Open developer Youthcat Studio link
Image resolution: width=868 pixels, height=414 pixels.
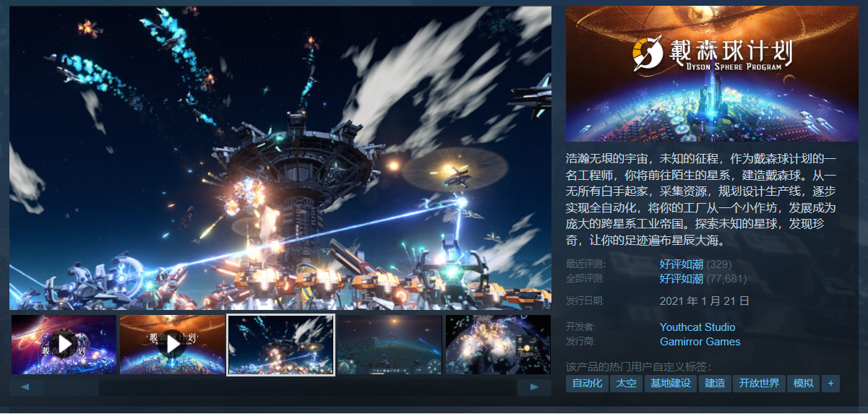[697, 327]
